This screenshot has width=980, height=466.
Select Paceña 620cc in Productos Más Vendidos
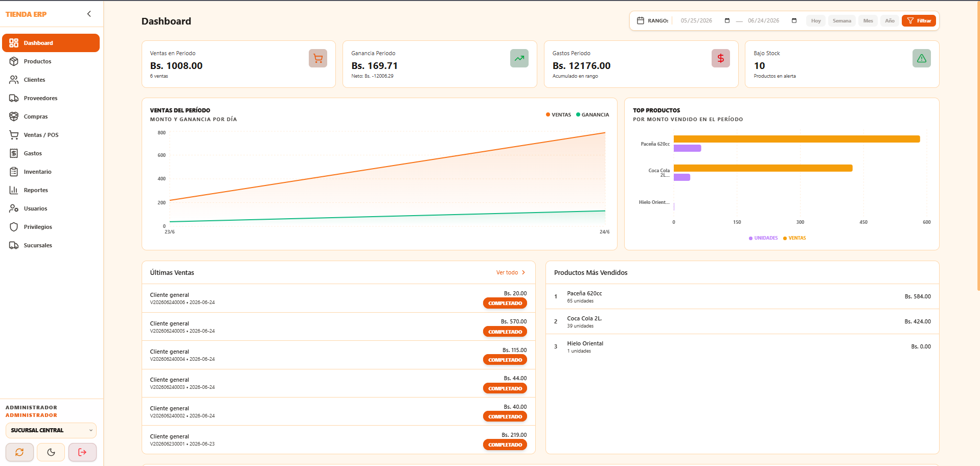(742, 296)
